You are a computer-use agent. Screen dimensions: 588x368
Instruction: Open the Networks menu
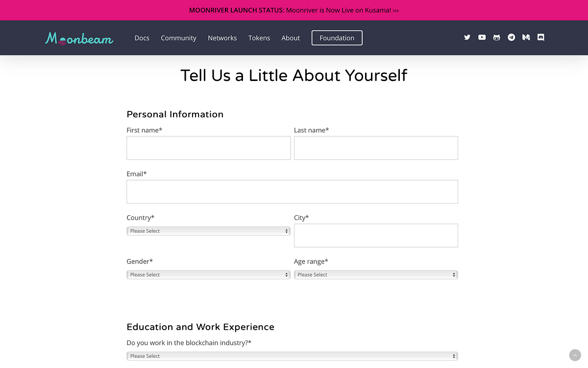tap(222, 38)
